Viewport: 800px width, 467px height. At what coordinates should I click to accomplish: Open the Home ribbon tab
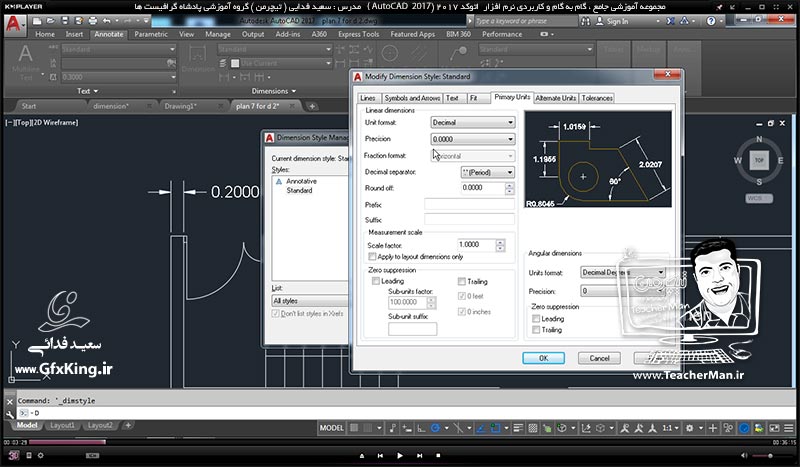[45, 34]
